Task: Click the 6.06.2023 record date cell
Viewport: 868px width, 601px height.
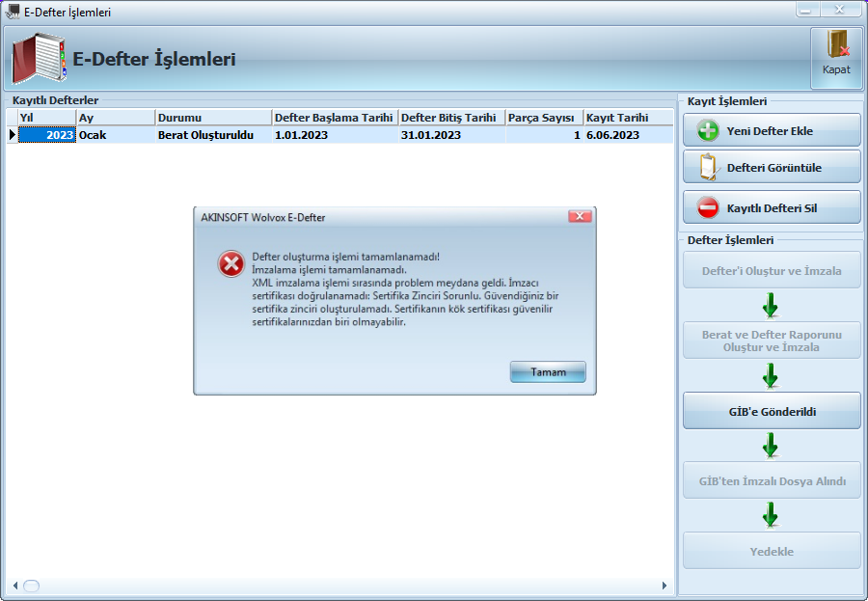Action: click(628, 135)
